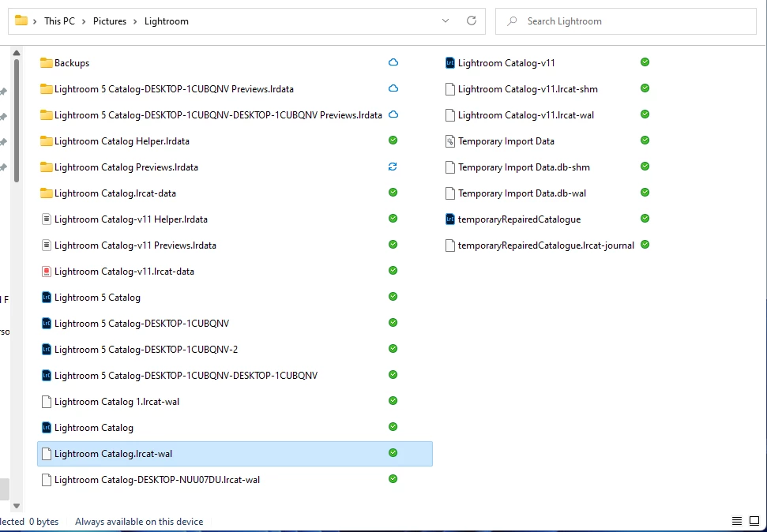Navigate to This PC in the breadcrumb

pyautogui.click(x=59, y=21)
